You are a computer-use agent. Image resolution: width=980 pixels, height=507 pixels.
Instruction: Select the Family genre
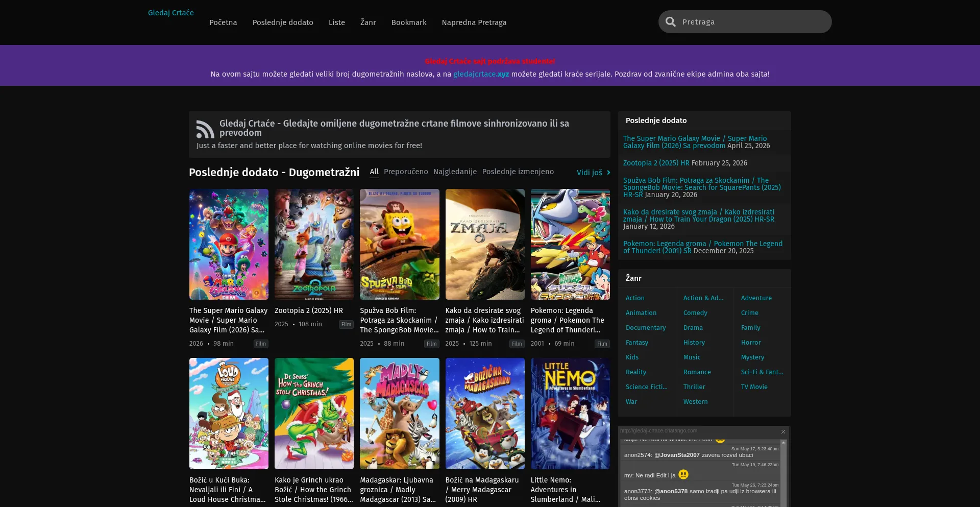(x=751, y=328)
